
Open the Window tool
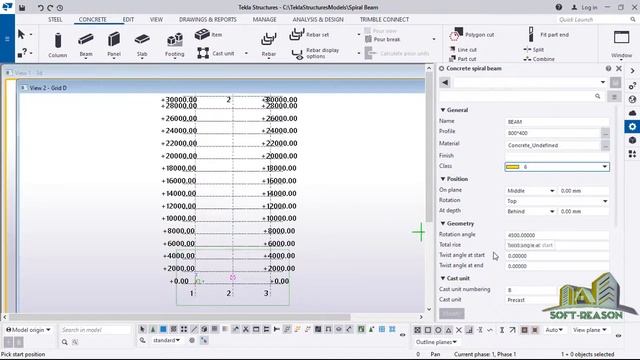(x=621, y=44)
